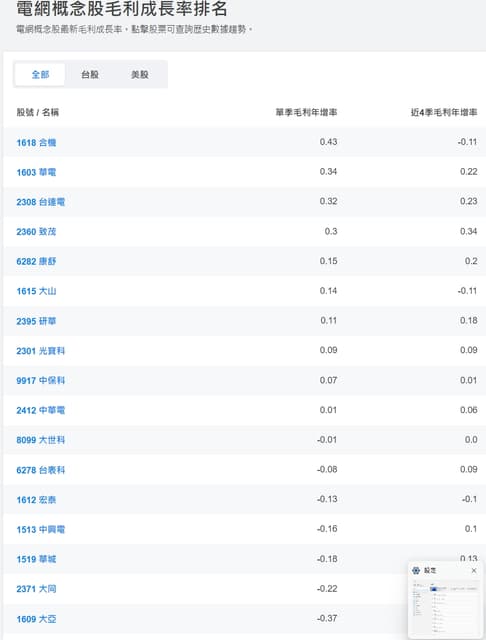Select the 0.06 value in row 2412
The height and width of the screenshot is (640, 486).
(x=469, y=410)
